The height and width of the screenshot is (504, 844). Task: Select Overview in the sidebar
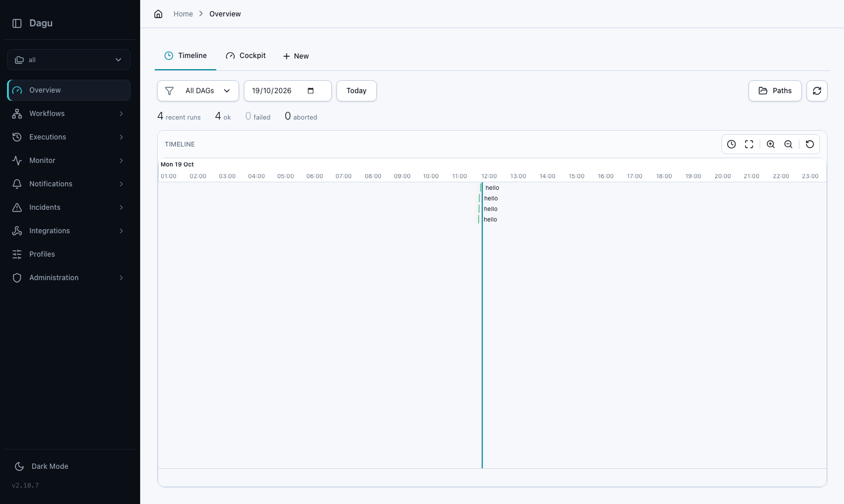coord(69,90)
